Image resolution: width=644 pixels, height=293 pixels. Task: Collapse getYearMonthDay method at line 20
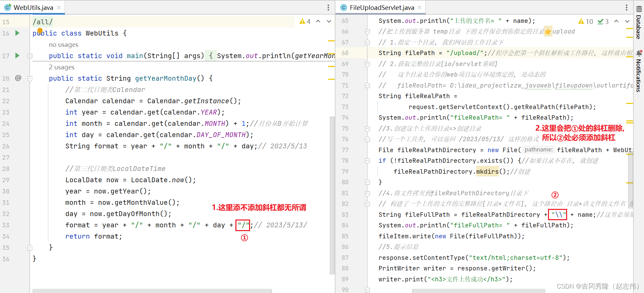[x=30, y=79]
